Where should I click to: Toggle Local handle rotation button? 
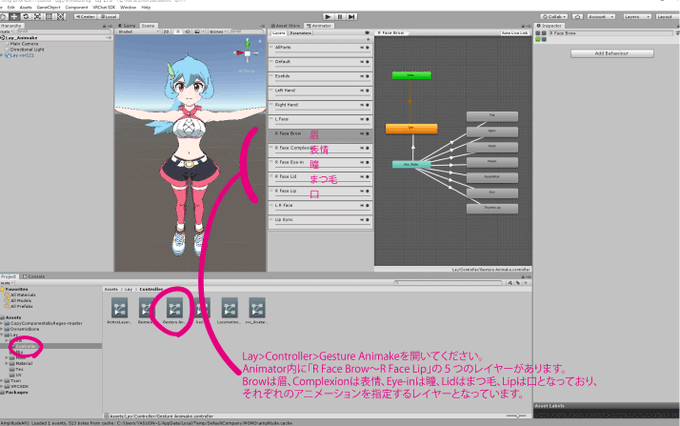click(108, 16)
